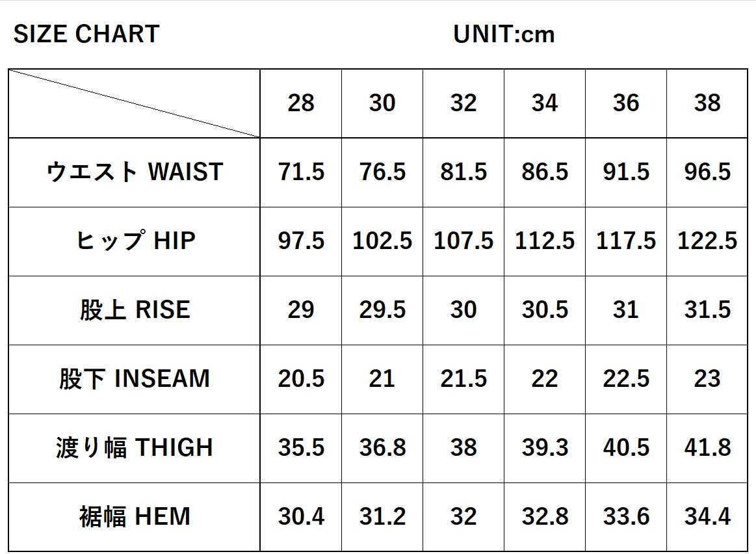Click the 股上 RISE row label
Viewport: 756px width, 554px height.
click(135, 310)
